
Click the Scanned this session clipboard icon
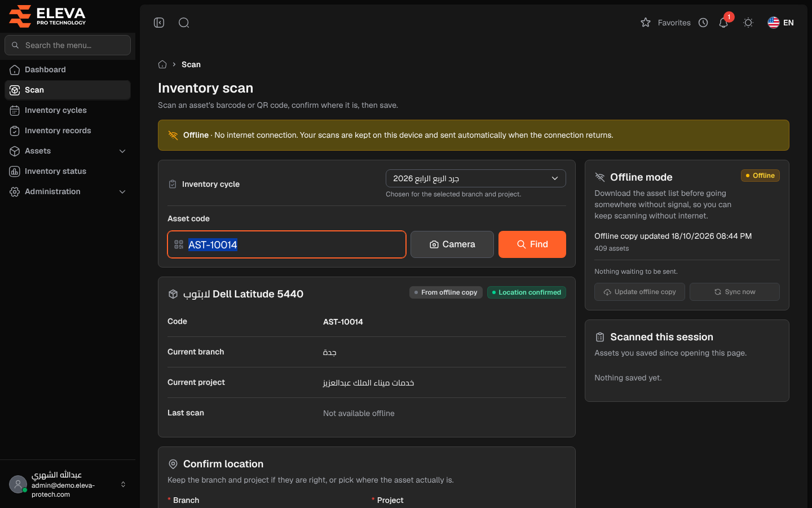(600, 337)
